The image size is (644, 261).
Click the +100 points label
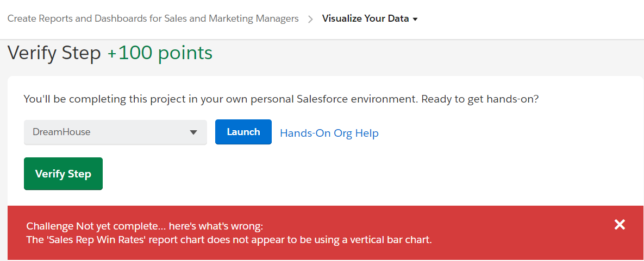(160, 53)
